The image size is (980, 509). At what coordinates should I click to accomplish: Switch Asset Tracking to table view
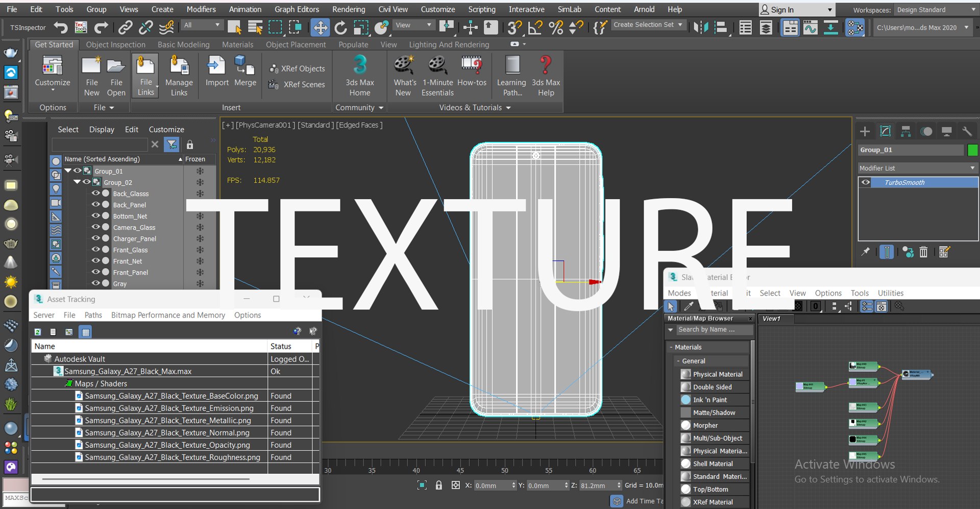point(85,332)
